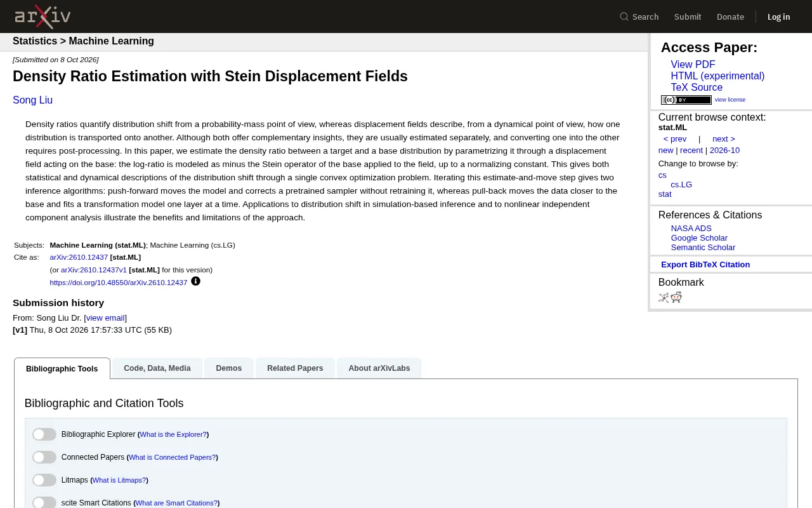The height and width of the screenshot is (508, 812).
Task: Click the Log in button
Action: (778, 17)
